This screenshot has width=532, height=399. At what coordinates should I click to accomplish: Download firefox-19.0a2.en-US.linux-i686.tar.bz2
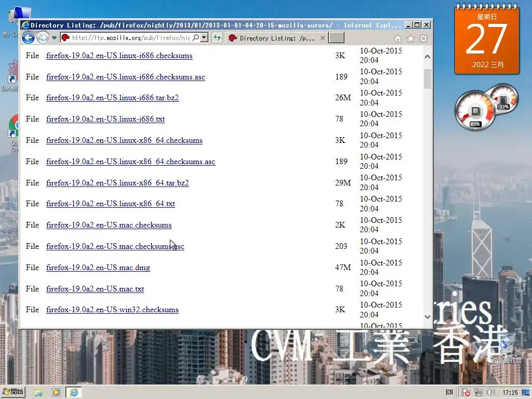coord(112,98)
